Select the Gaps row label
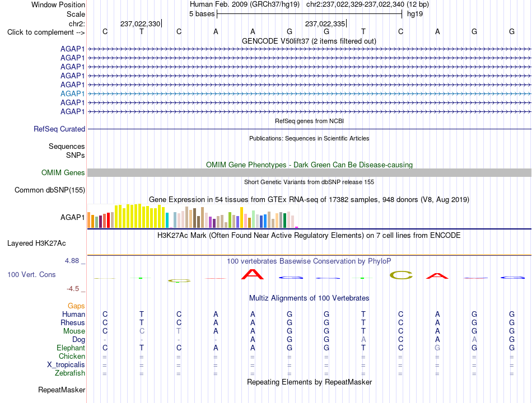 click(76, 306)
